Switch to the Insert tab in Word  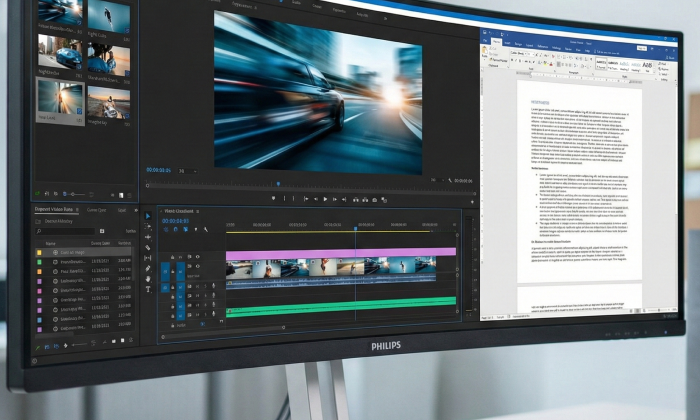point(507,43)
